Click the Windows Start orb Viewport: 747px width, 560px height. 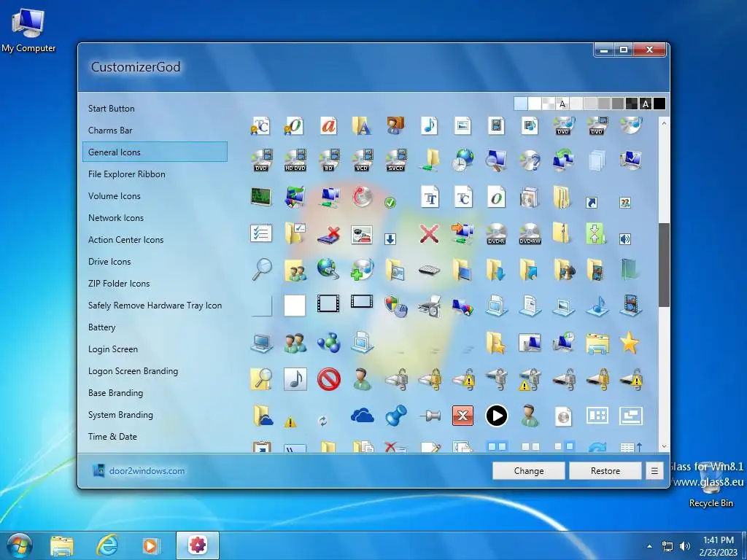(19, 545)
